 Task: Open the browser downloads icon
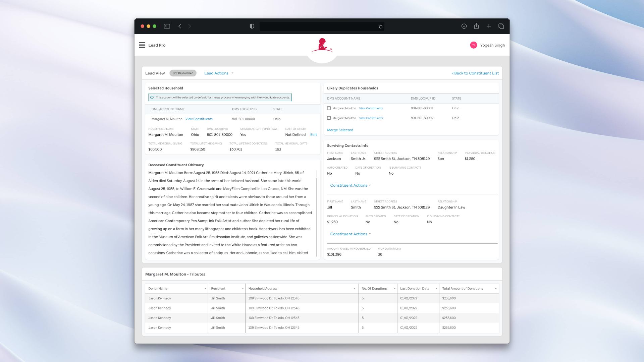[x=464, y=26]
